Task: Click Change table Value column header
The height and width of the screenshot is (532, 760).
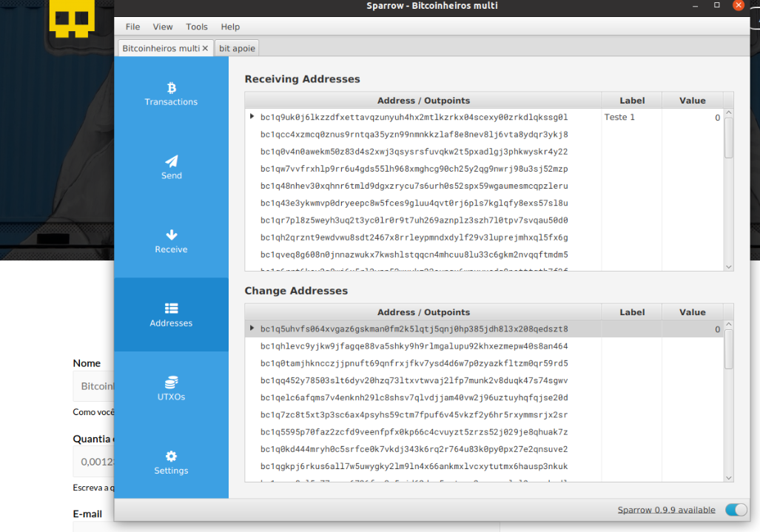Action: (692, 312)
